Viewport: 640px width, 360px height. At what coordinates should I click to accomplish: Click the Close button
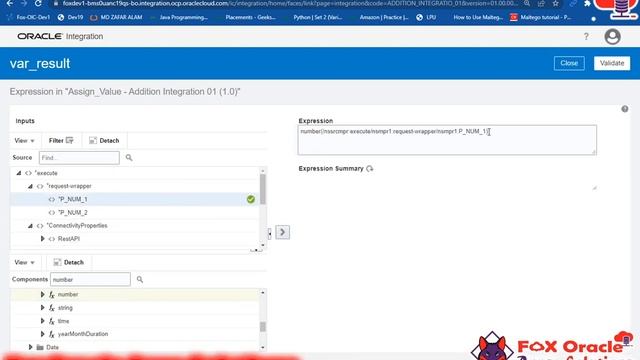(x=569, y=63)
